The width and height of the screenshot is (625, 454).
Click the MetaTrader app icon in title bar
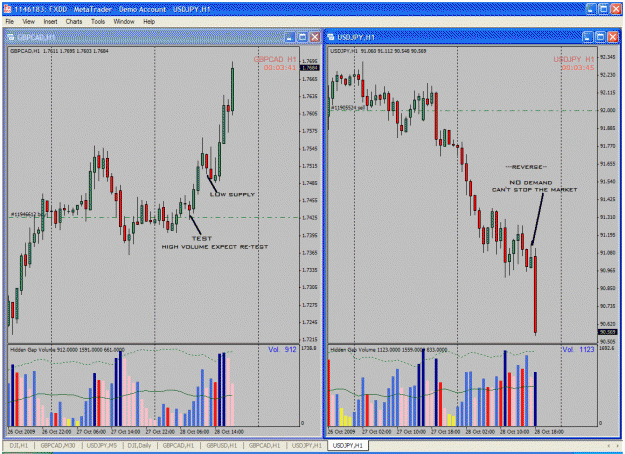[7, 9]
